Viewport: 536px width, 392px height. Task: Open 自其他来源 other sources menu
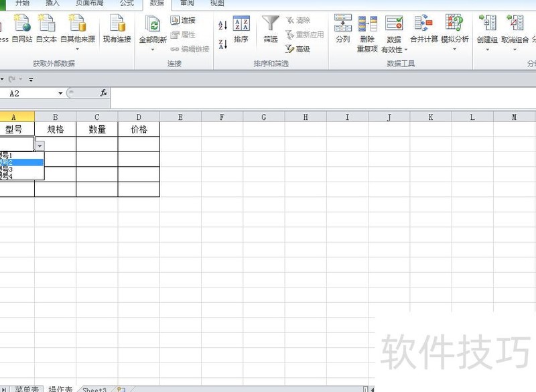[78, 32]
